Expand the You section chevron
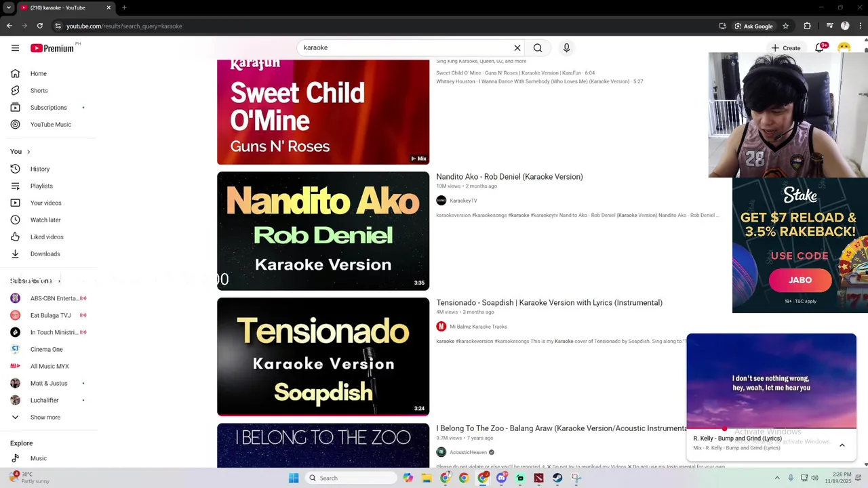 (28, 152)
